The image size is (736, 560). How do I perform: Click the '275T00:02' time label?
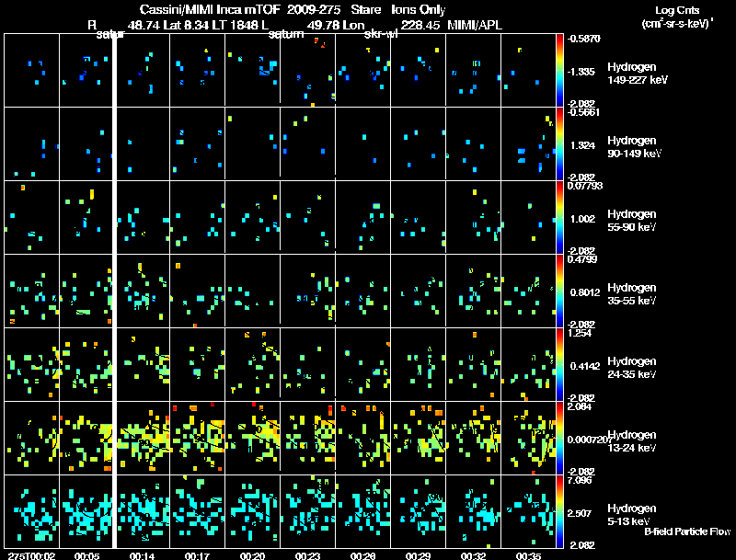[x=31, y=555]
